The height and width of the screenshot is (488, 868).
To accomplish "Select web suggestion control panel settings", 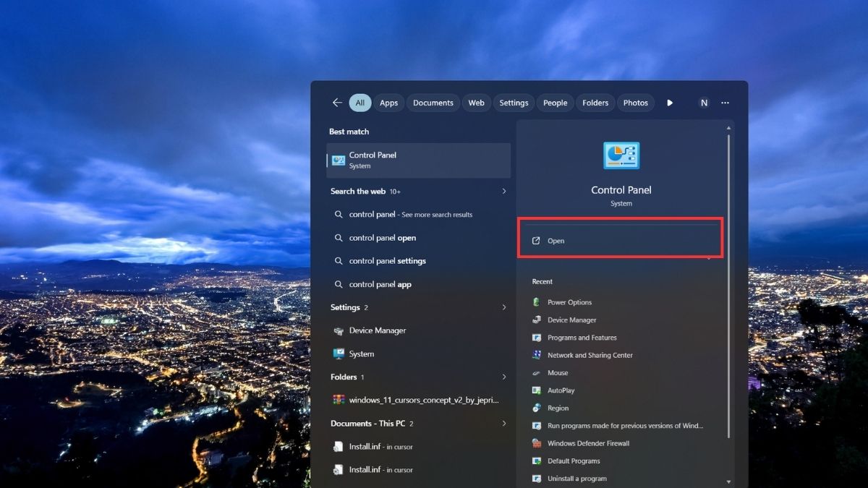I will point(387,261).
